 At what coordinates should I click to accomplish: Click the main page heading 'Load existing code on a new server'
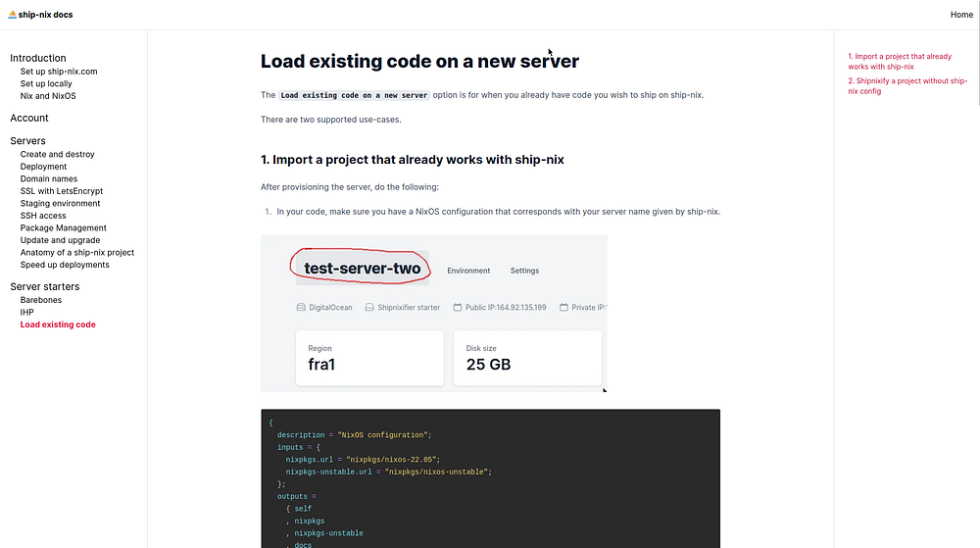419,61
